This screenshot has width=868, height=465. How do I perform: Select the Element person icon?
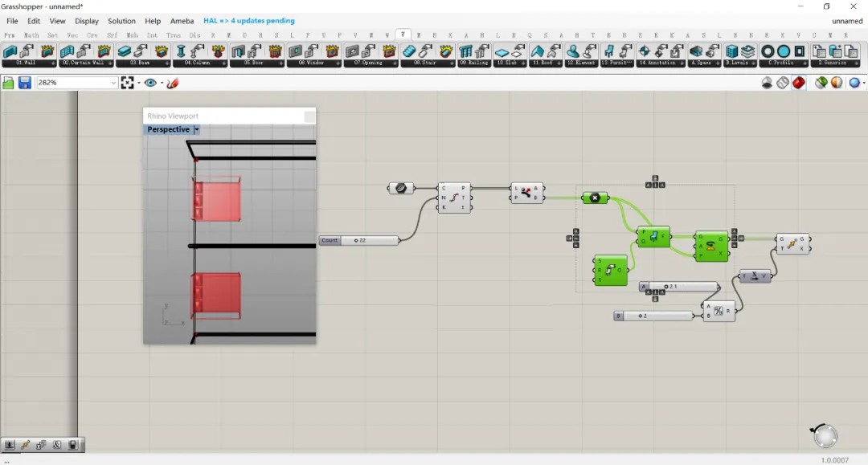[x=573, y=52]
